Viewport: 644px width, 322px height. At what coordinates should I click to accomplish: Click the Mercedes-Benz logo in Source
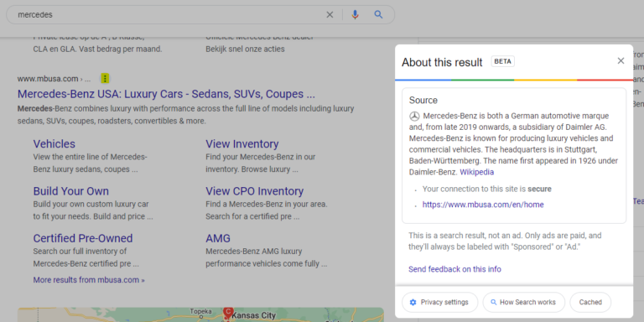(x=414, y=117)
